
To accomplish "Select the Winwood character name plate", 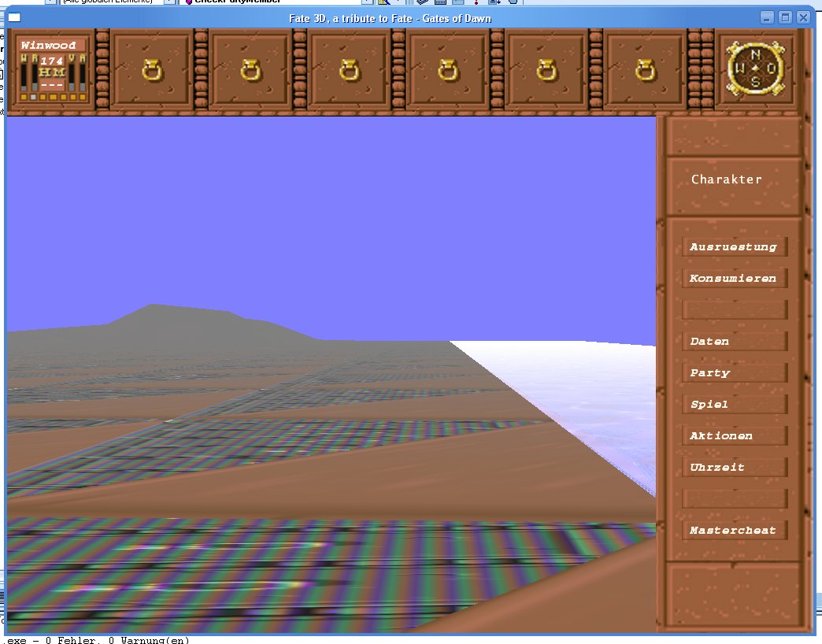I will [x=52, y=45].
